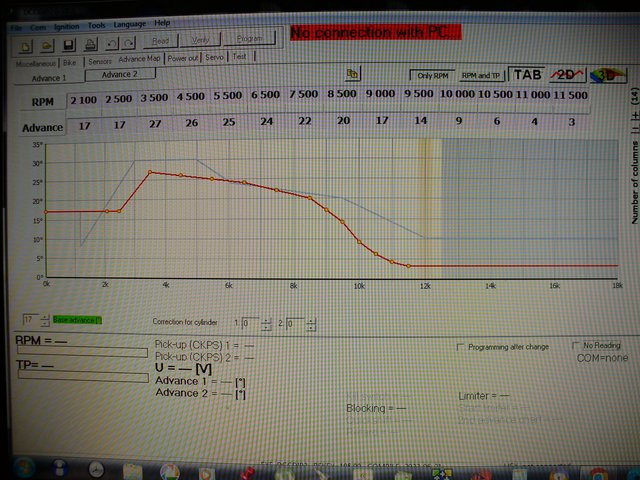This screenshot has width=640, height=480.
Task: Undo the last change with arrow icon
Action: click(x=111, y=43)
